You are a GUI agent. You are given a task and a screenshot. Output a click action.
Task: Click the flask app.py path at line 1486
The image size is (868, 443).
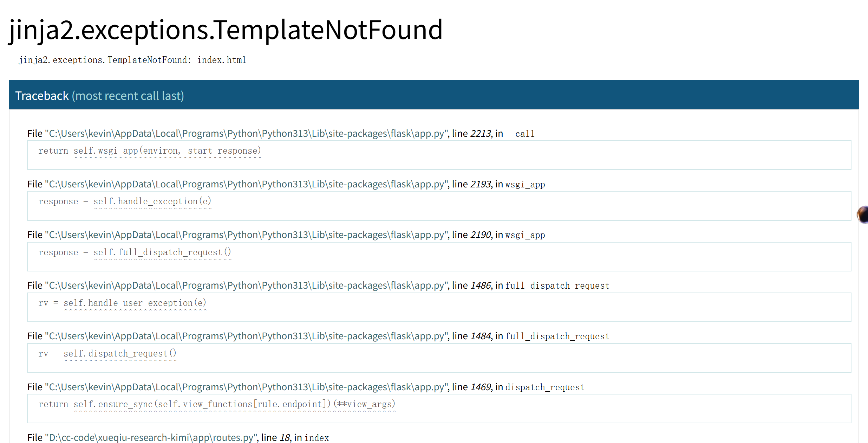[247, 286]
